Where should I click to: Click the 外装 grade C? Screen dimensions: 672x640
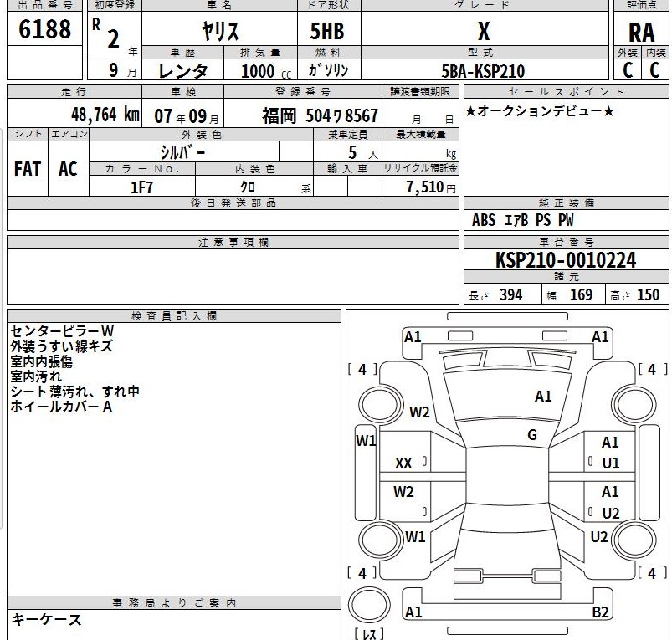click(x=628, y=70)
